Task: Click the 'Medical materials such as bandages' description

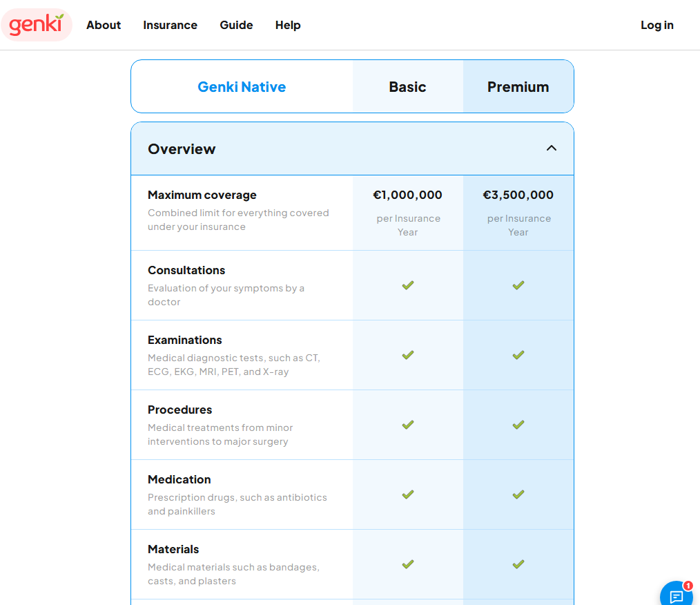Action: click(234, 574)
